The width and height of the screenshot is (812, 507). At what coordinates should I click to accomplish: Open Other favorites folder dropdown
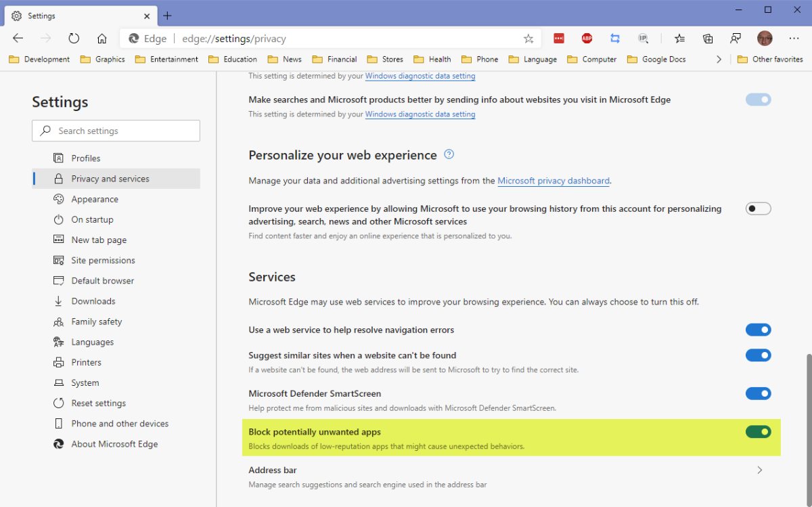(770, 59)
